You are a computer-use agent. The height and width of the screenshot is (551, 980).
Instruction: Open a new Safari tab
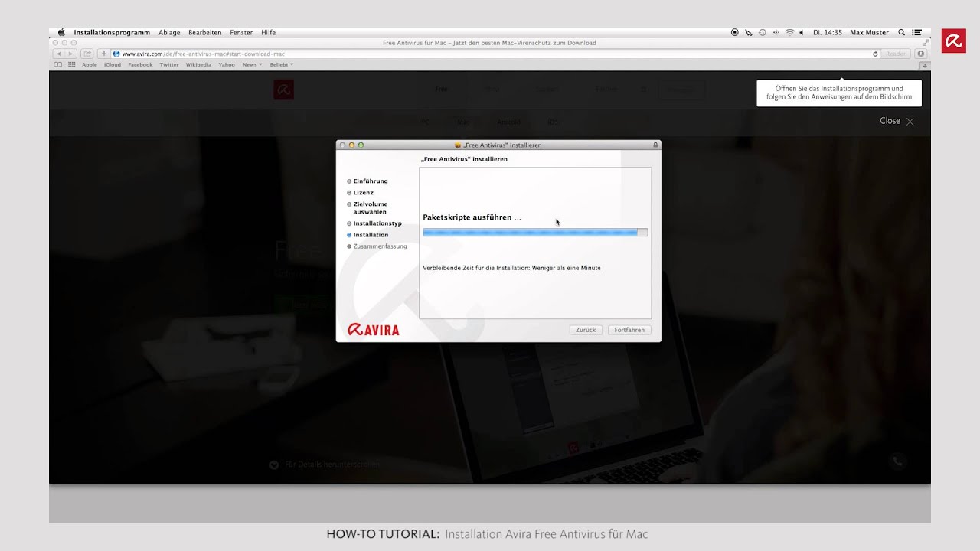[925, 65]
